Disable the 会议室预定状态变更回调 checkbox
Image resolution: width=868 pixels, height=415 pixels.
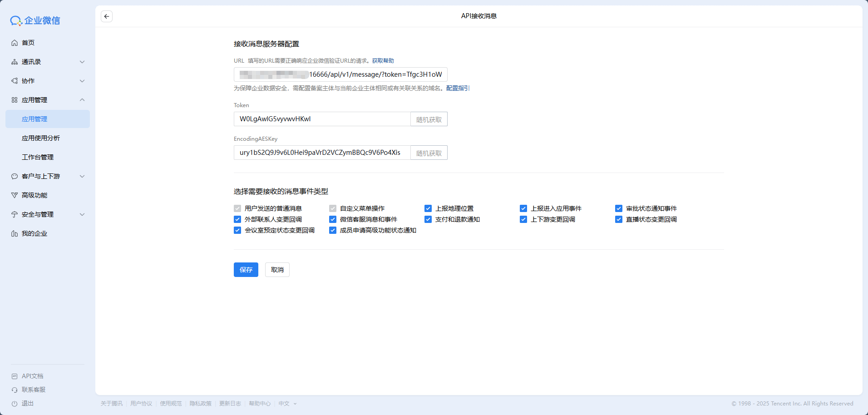[x=237, y=230]
